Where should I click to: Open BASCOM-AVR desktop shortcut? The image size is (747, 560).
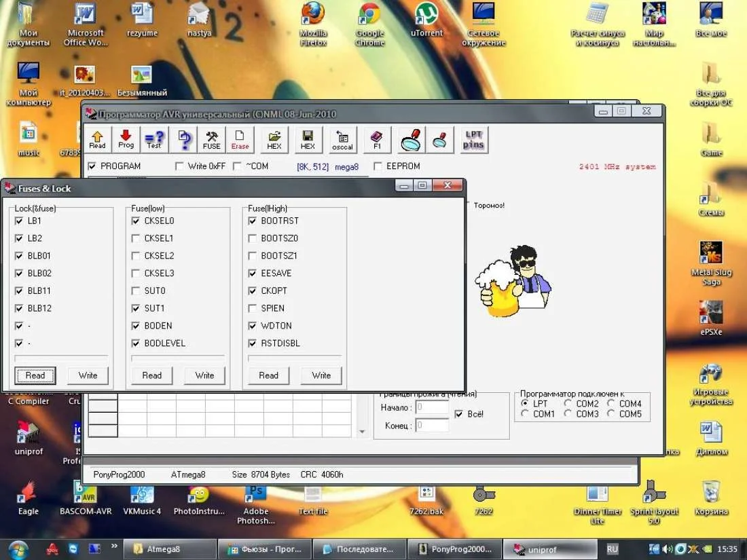coord(86,498)
